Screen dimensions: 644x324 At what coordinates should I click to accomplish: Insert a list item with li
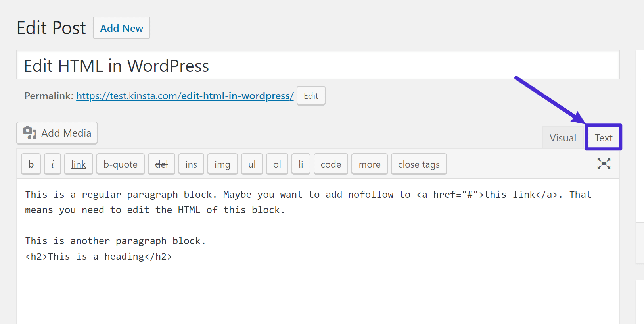pyautogui.click(x=301, y=164)
